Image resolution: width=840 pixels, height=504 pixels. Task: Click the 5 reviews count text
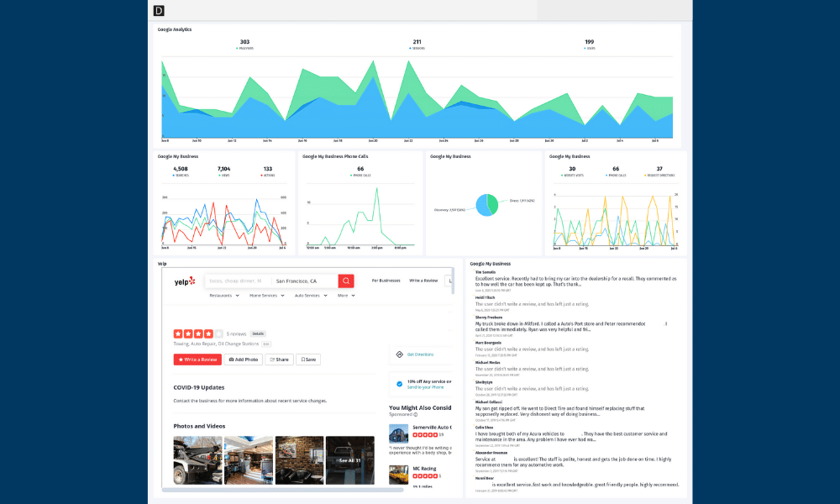236,333
